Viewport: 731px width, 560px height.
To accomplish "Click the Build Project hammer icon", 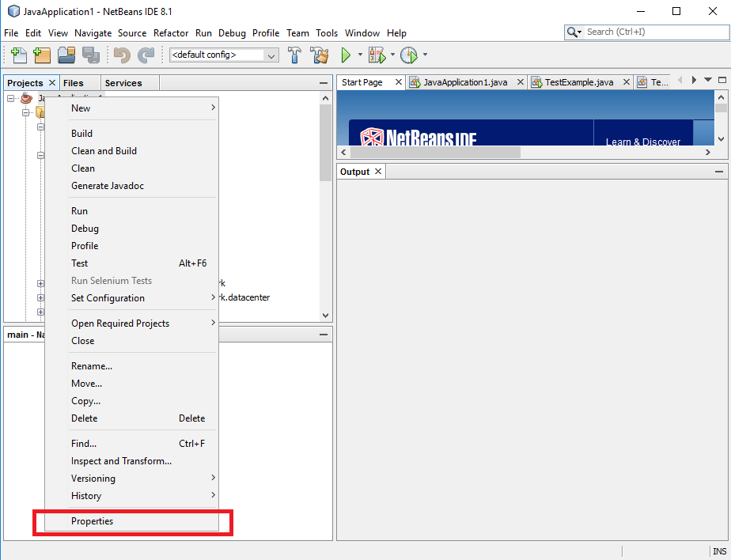I will [x=294, y=55].
